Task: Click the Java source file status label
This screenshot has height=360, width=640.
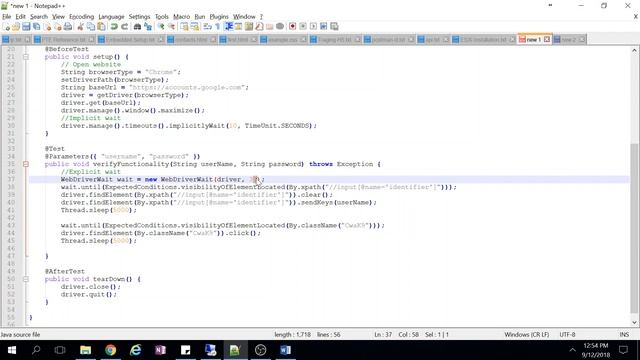Action: [20, 335]
